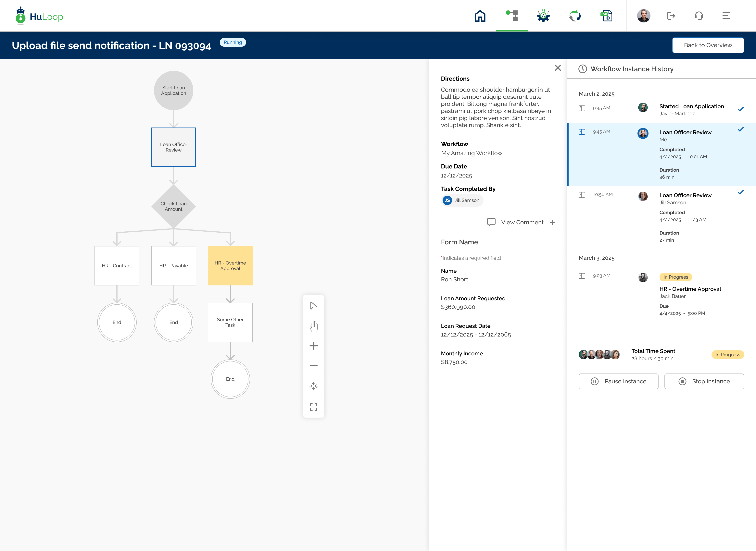Open the green circular sync icon
This screenshot has height=551, width=756.
575,16
